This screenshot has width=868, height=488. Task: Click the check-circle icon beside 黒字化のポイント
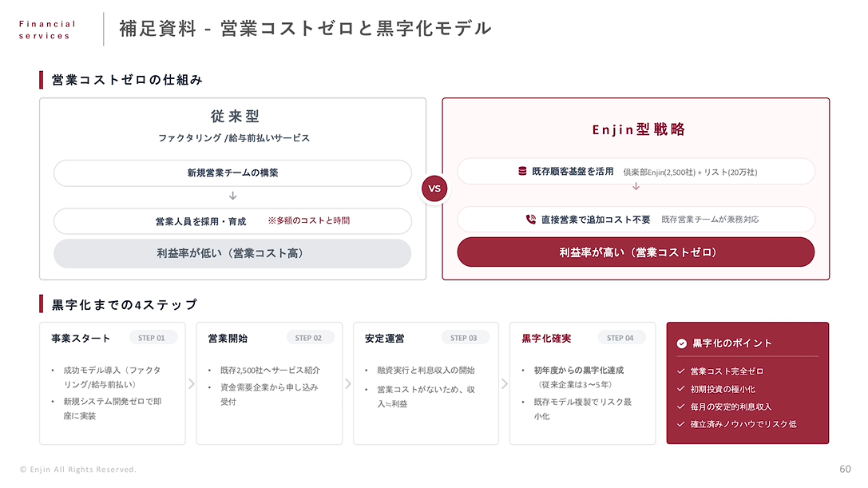coord(681,343)
